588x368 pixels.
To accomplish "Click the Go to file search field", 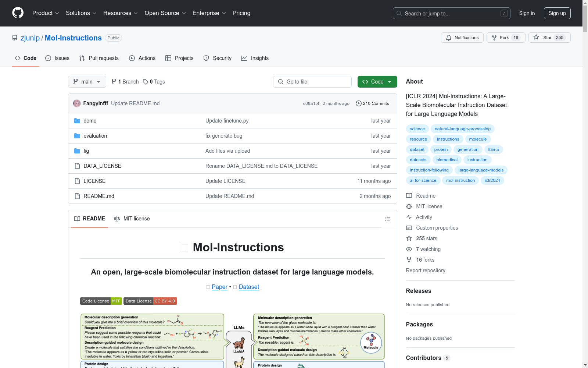I will coord(312,82).
